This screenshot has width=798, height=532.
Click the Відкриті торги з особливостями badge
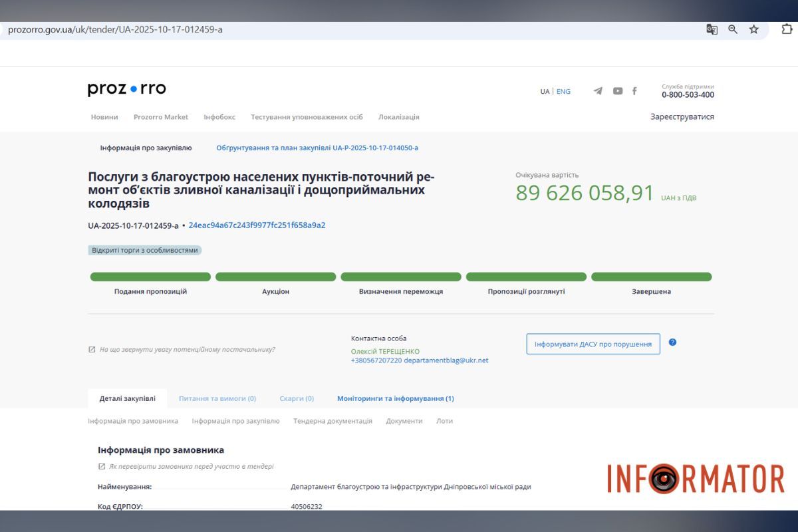[x=144, y=251]
